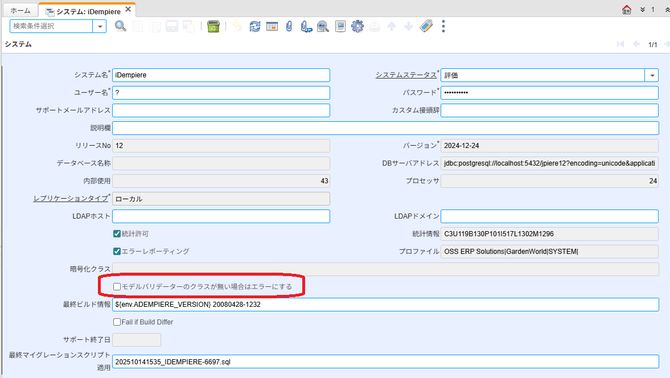This screenshot has height=378, width=670.
Task: Click the empty サポート終了日 field
Action: (x=137, y=340)
